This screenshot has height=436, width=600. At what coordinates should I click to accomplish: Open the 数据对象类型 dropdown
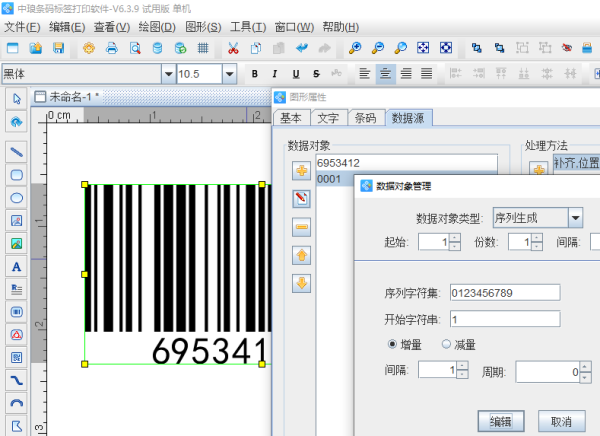(x=575, y=218)
